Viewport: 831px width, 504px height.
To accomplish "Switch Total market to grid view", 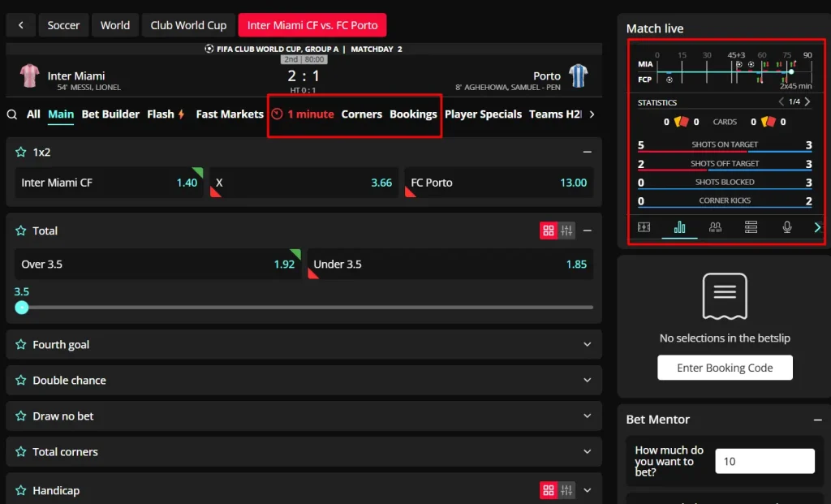I will pos(549,230).
